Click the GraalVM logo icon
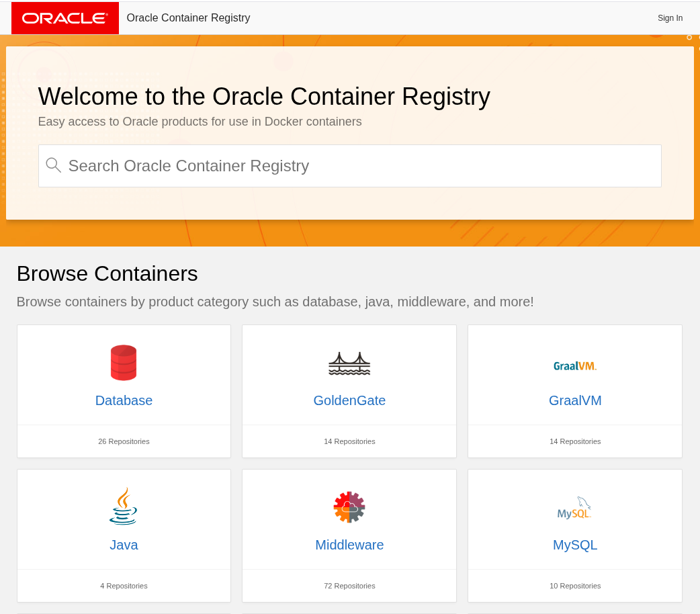700x614 pixels. (575, 366)
